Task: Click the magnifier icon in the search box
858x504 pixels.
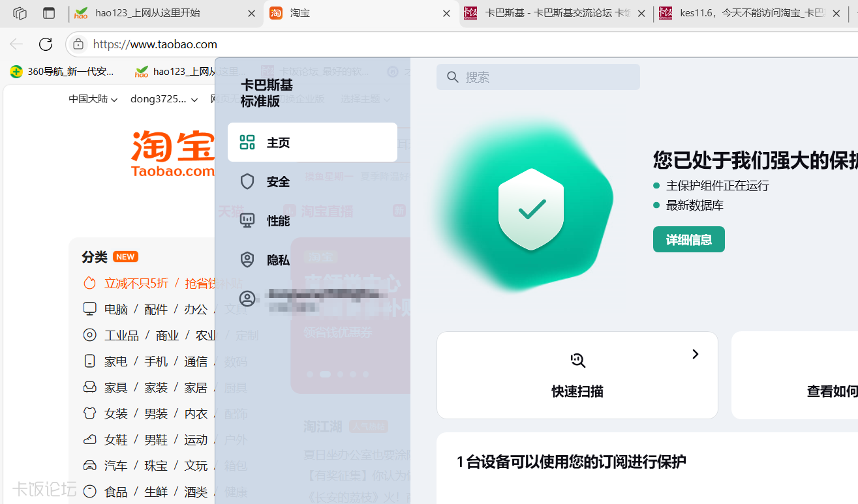Action: 453,77
